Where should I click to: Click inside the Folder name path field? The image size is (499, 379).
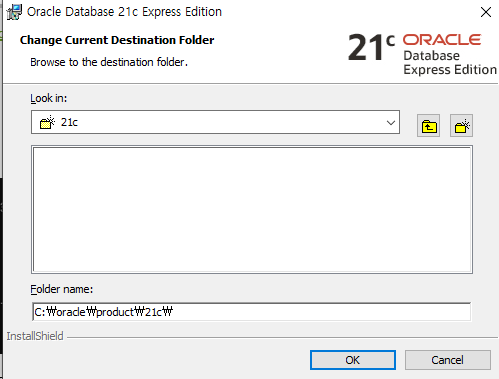[x=252, y=312]
